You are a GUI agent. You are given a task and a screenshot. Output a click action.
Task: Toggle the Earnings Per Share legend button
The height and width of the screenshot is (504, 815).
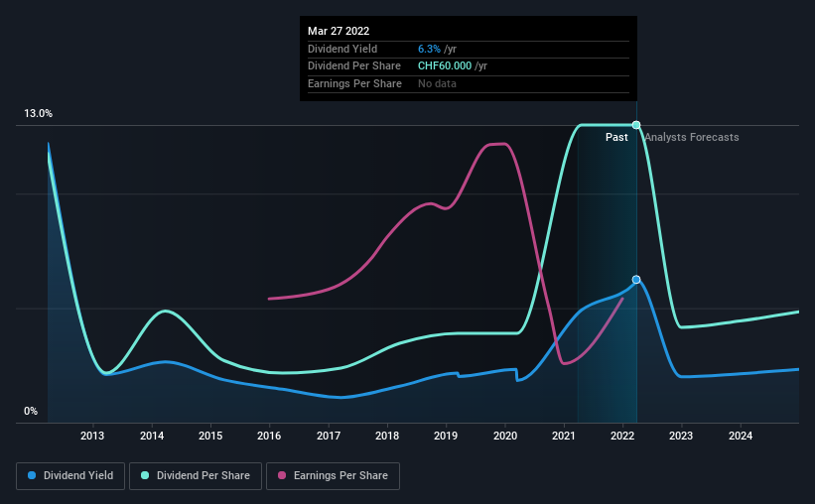[333, 476]
